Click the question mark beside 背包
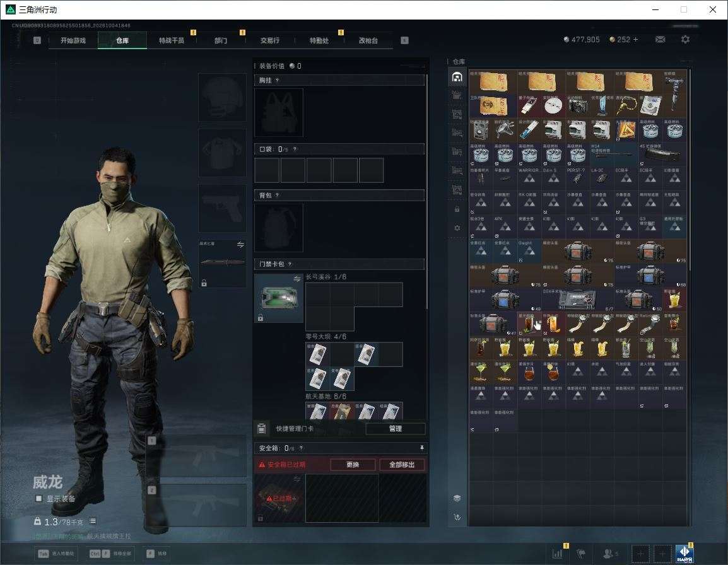The image size is (728, 565). [277, 195]
